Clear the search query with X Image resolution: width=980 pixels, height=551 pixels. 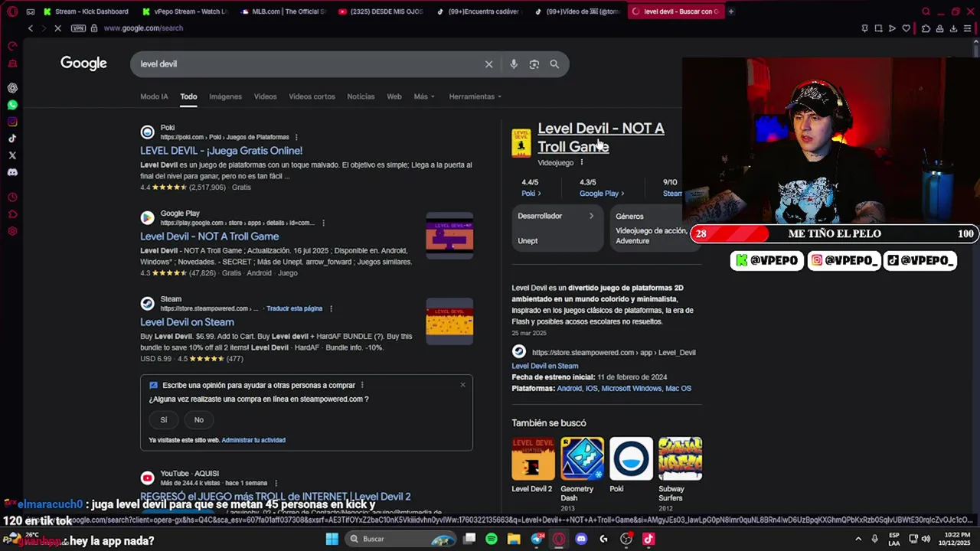click(x=488, y=64)
